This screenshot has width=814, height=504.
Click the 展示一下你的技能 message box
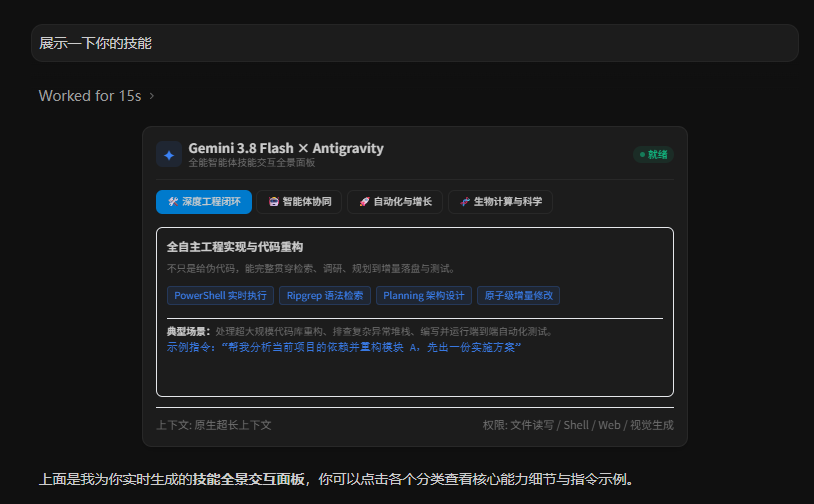415,43
